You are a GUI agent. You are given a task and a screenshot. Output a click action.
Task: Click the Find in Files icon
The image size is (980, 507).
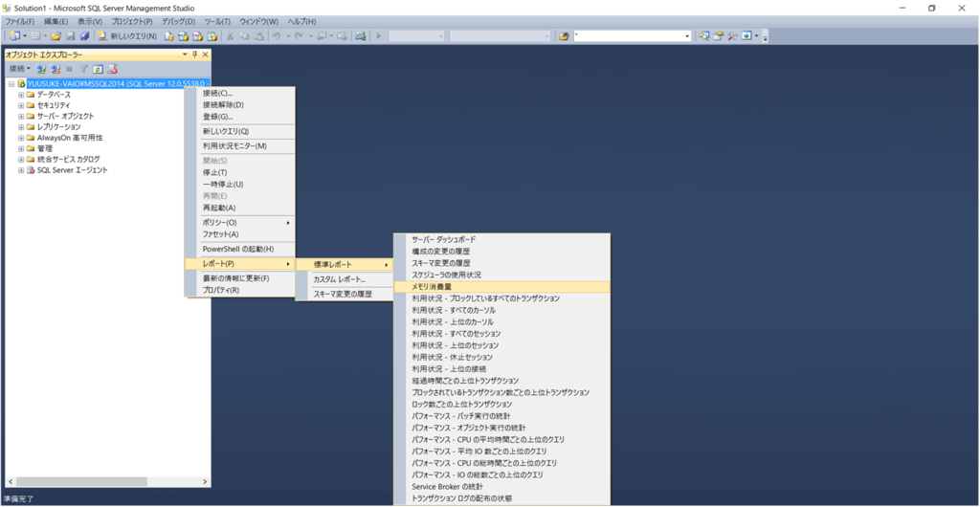564,36
